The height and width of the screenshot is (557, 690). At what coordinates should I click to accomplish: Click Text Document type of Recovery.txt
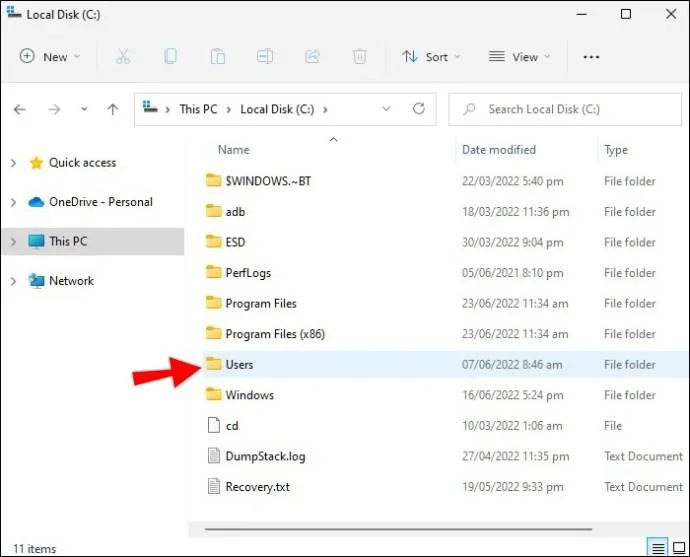tap(643, 487)
